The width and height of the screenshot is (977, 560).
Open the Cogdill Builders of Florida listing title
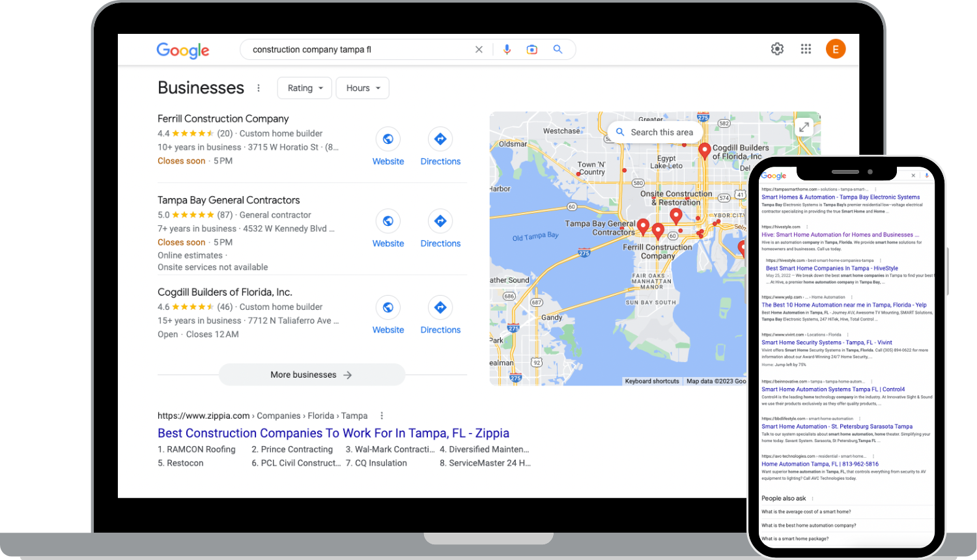[225, 292]
